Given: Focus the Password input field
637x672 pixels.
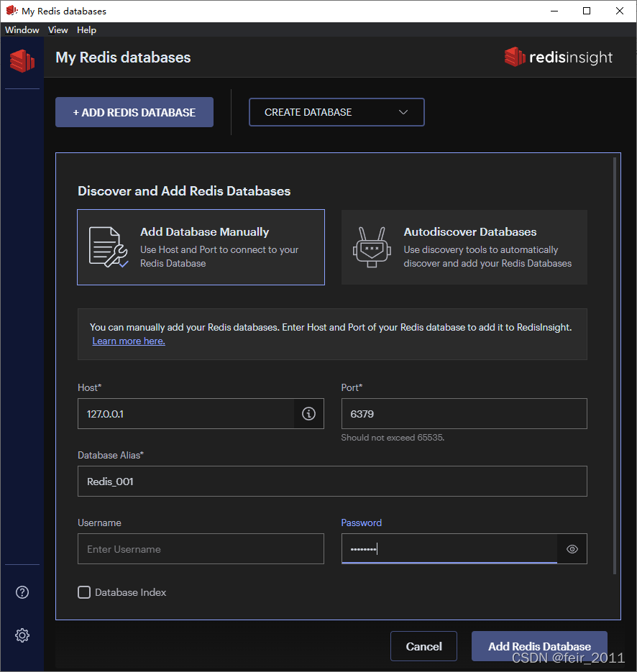Looking at the screenshot, I should tap(449, 549).
